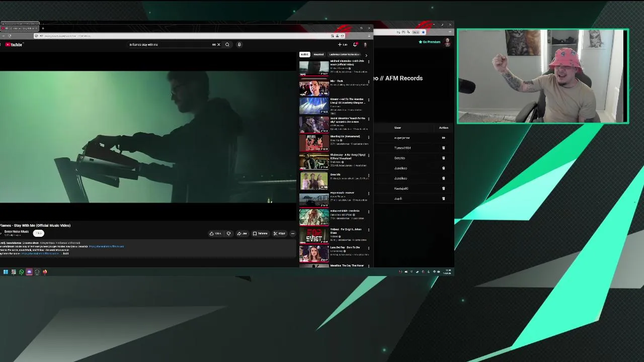The image size is (644, 362).
Task: Click the first blue link in the description
Action: click(106, 246)
